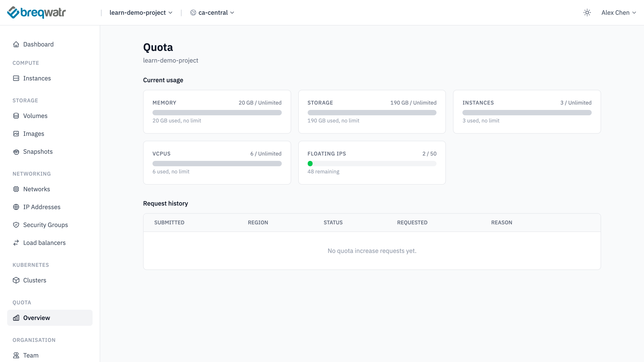Open Clusters under Kubernetes
644x362 pixels.
pyautogui.click(x=50, y=280)
